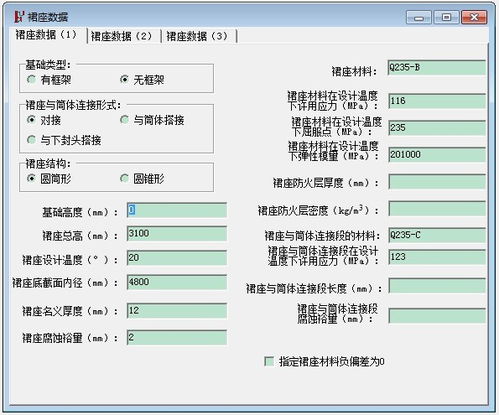Click the 裙座总高 field showing 3100
Viewport: 499px width, 415px height.
pyautogui.click(x=177, y=234)
